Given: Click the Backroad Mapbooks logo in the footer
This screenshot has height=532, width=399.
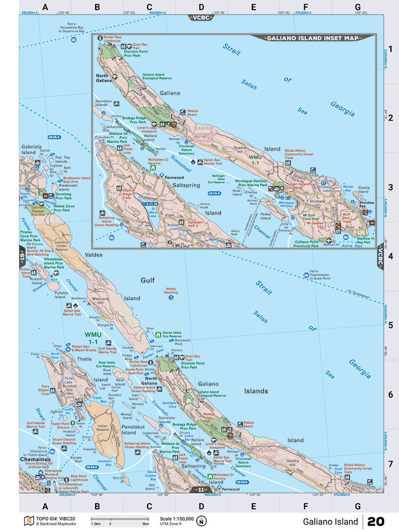Looking at the screenshot, I should 28,519.
